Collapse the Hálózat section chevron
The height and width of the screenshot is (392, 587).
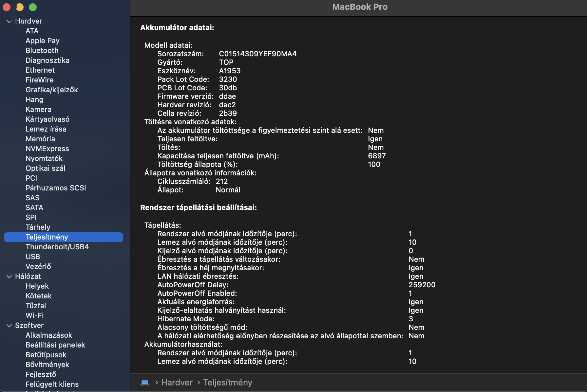9,276
